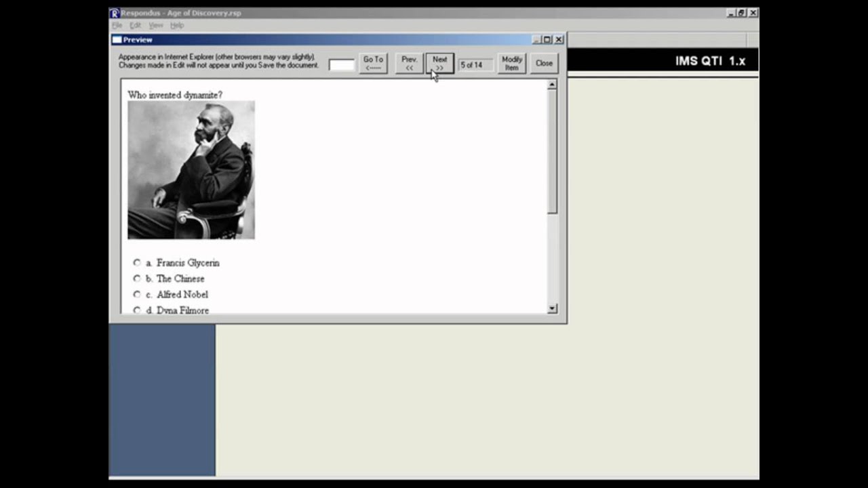The width and height of the screenshot is (868, 488).
Task: Click the portrait photo in the question
Action: point(191,170)
